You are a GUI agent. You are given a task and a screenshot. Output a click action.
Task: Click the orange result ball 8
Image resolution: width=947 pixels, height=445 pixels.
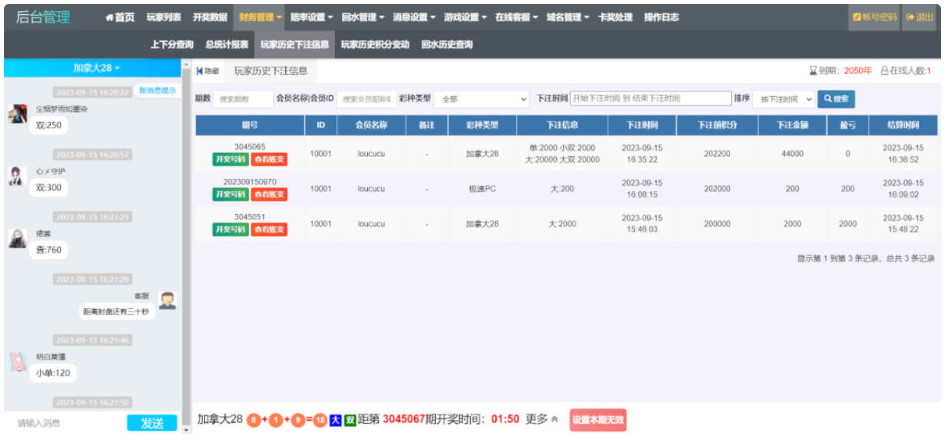click(254, 420)
